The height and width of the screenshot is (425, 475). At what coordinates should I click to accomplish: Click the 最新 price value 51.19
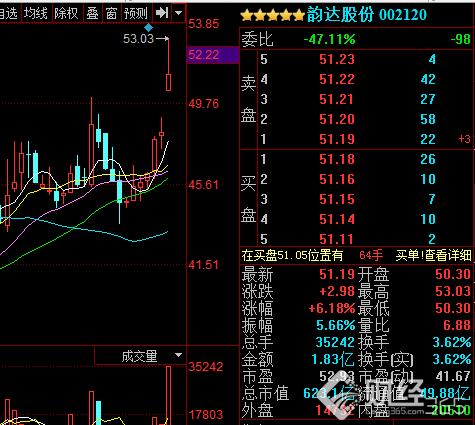(337, 274)
